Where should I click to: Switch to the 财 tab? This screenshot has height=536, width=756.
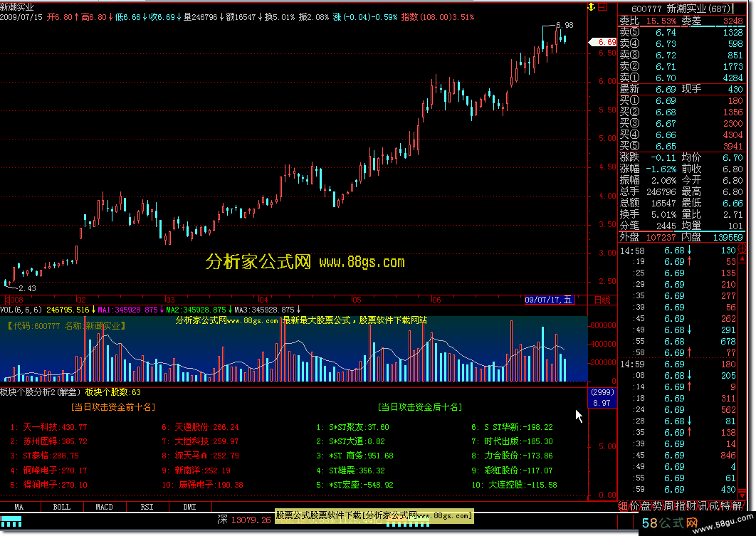691,505
